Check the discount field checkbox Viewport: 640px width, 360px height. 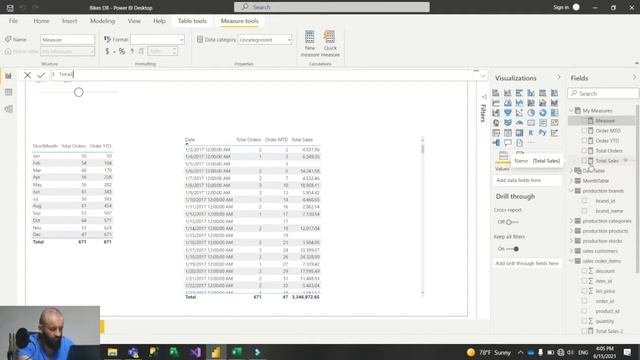coord(584,271)
